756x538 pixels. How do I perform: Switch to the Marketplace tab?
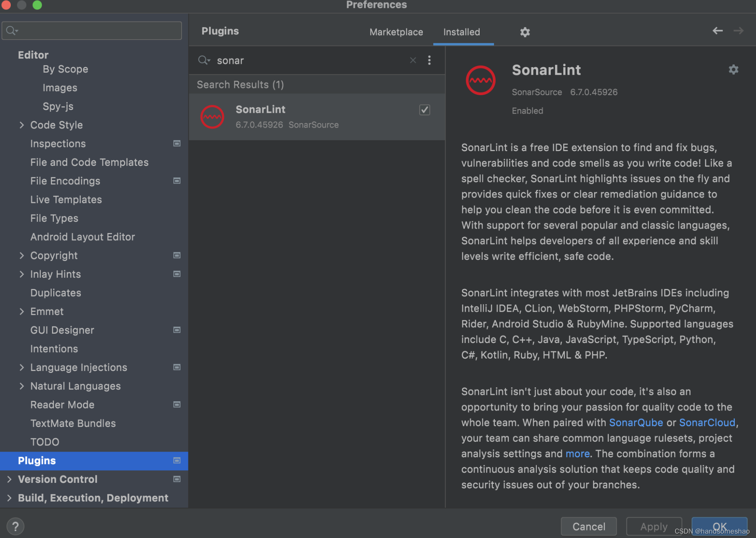pos(396,32)
